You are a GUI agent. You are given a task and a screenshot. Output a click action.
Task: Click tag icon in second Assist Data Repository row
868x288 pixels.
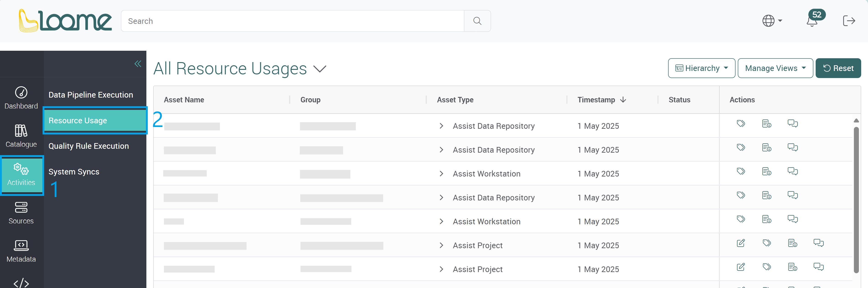pyautogui.click(x=741, y=148)
